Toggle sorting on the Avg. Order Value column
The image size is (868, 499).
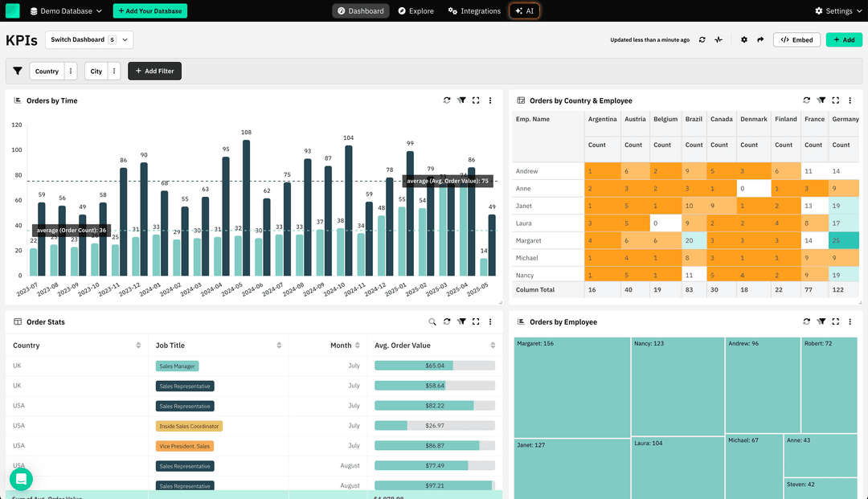[x=494, y=345]
